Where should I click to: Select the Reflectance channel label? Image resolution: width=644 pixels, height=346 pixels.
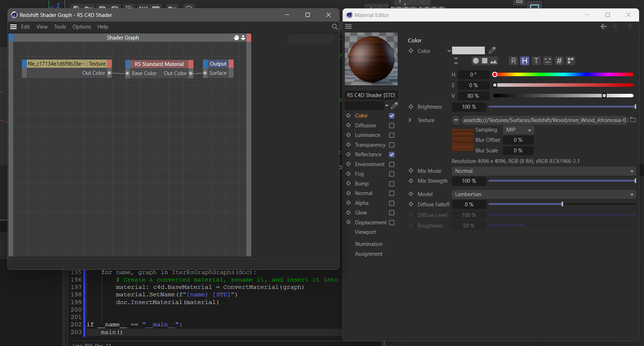[x=368, y=154]
